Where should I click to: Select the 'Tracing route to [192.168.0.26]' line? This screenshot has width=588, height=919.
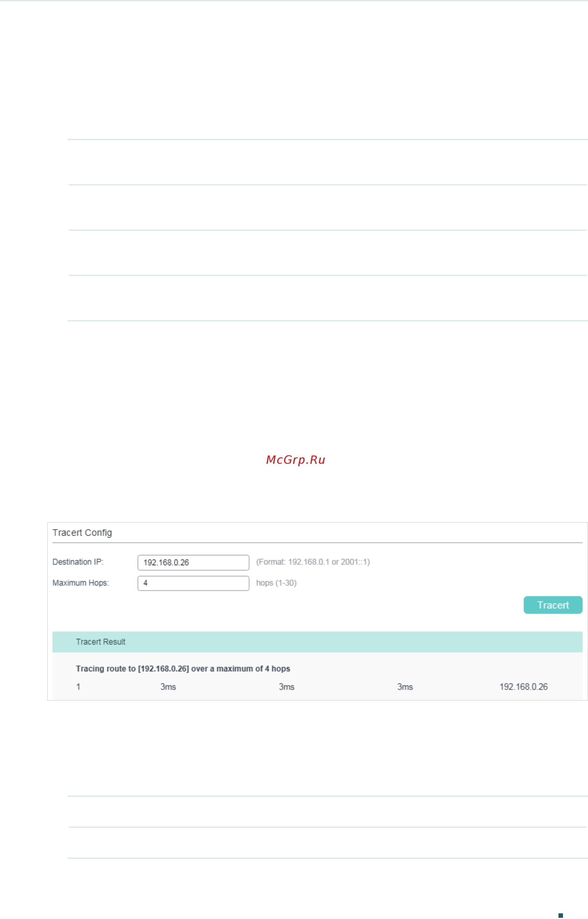pyautogui.click(x=183, y=669)
